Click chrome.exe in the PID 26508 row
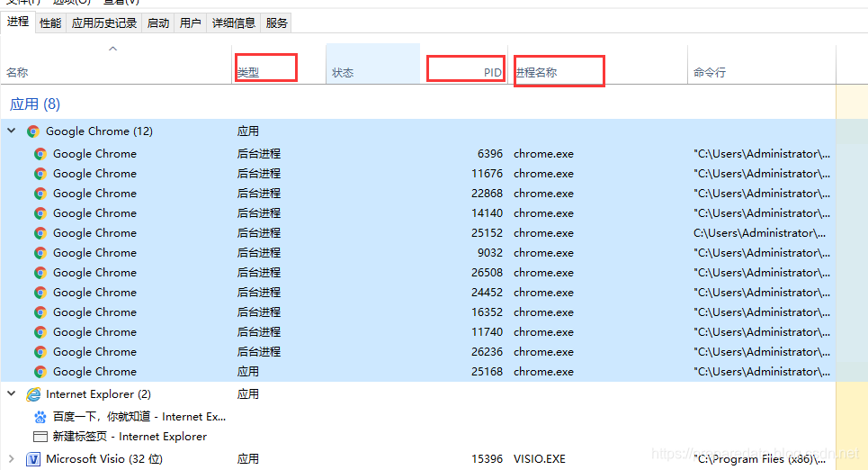Screen dimensions: 868x470 click(543, 273)
